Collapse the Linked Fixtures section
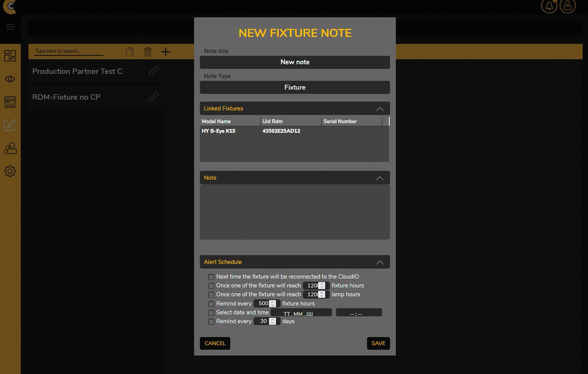The width and height of the screenshot is (588, 374). pos(379,109)
